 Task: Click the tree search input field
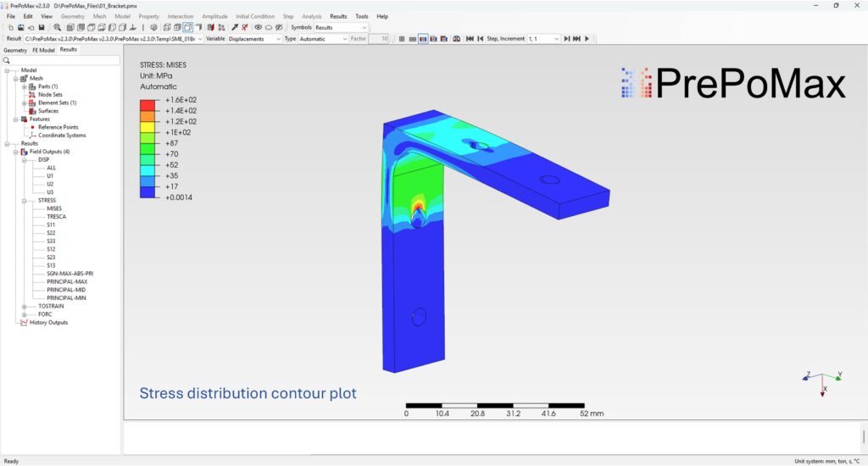click(x=64, y=60)
